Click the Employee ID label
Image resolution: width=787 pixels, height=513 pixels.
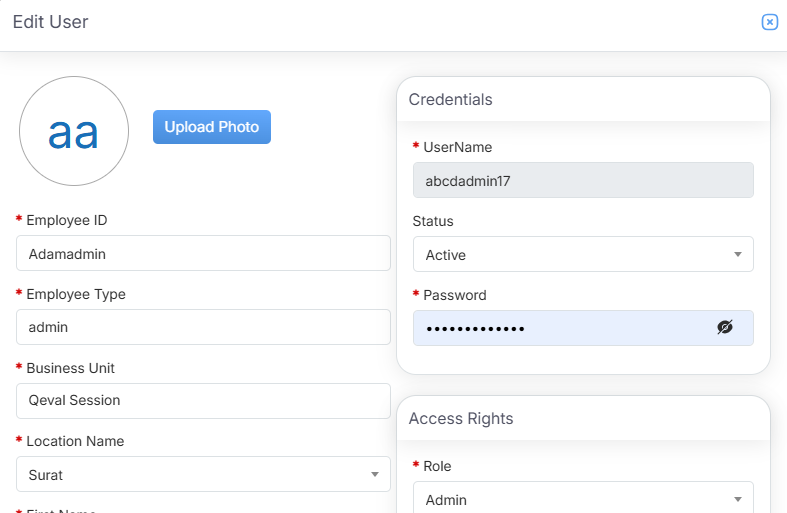[x=66, y=220]
